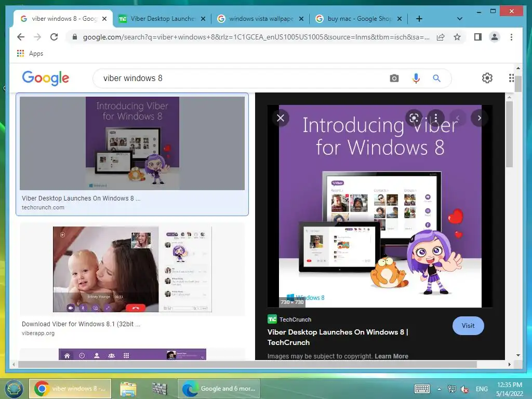Image resolution: width=532 pixels, height=399 pixels.
Task: Click the Learn More copyright link
Action: (391, 356)
